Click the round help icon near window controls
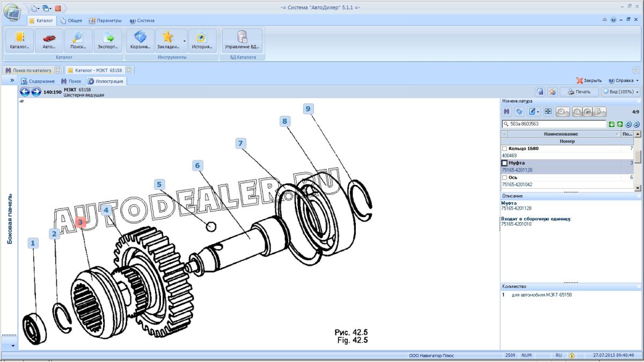This screenshot has width=644, height=362. click(613, 20)
